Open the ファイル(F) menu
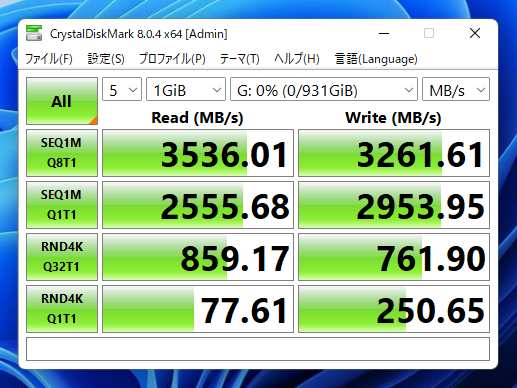Viewport: 517px width, 388px height. [49, 59]
